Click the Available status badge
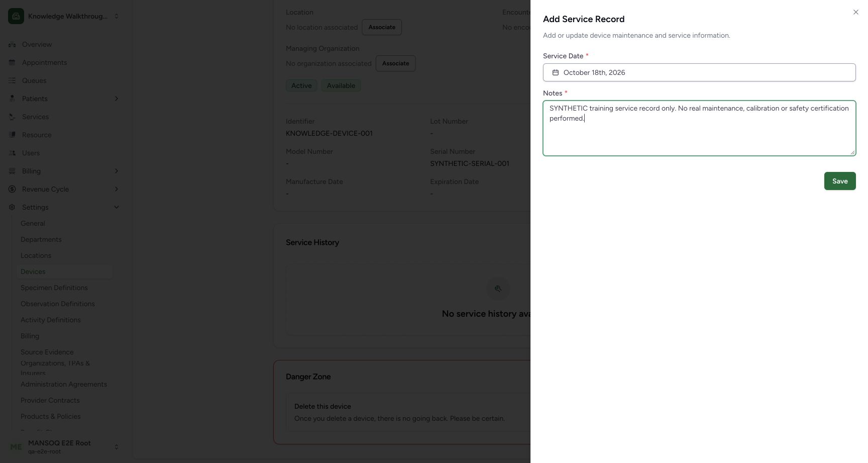The image size is (868, 463). [341, 85]
